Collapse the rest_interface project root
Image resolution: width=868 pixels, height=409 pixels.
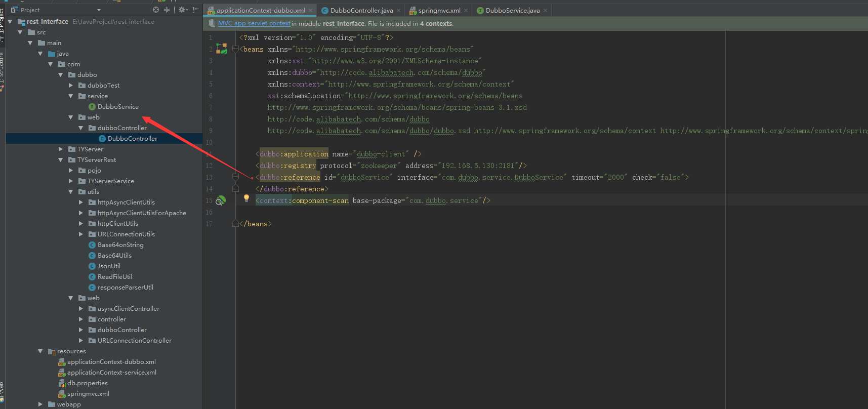[10, 22]
